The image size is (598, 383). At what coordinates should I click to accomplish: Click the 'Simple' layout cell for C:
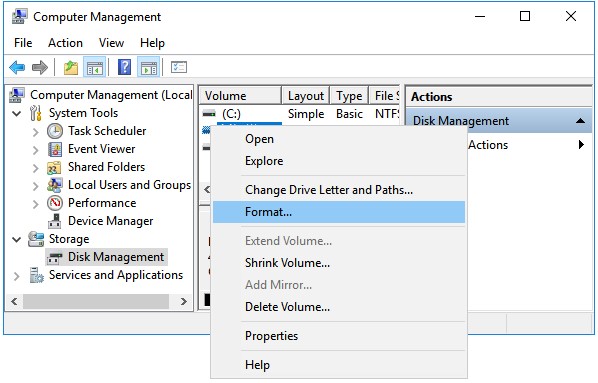click(x=306, y=114)
